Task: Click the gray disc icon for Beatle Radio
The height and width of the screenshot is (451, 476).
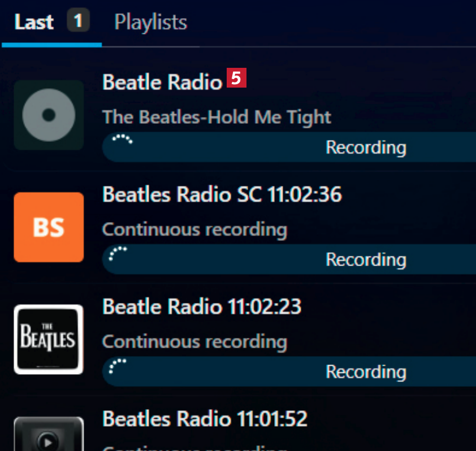Action: click(49, 115)
